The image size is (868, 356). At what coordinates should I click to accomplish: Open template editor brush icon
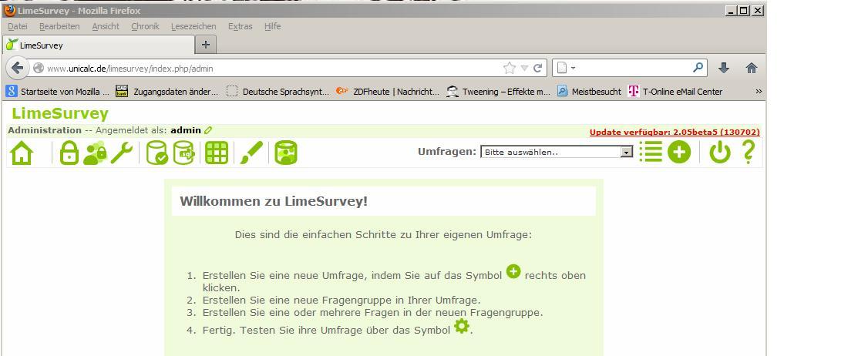coord(252,153)
